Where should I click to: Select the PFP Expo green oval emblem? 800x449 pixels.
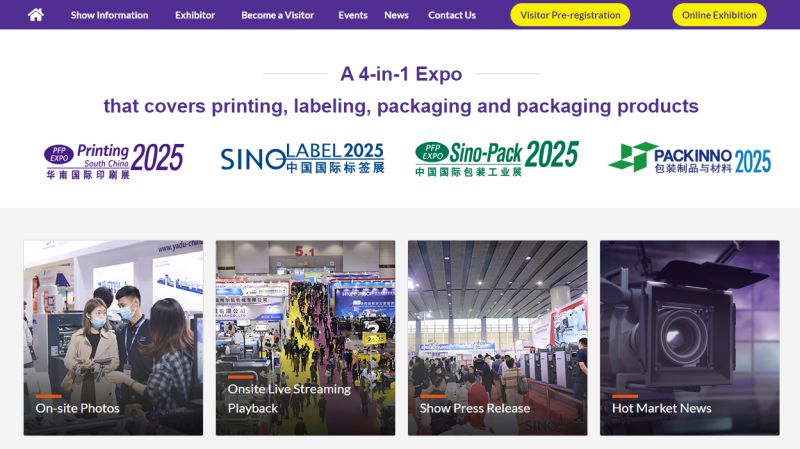pyautogui.click(x=432, y=152)
